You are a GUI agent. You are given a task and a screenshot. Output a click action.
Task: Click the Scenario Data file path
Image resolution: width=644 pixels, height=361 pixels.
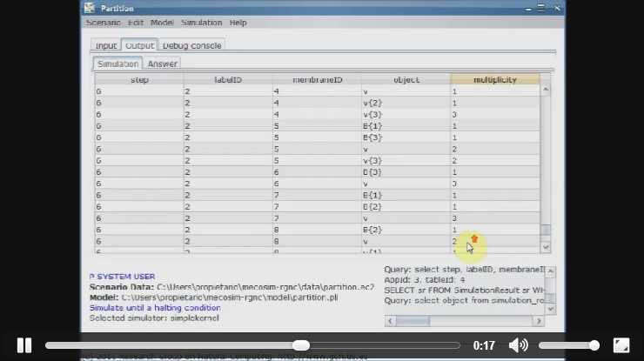[x=265, y=287]
